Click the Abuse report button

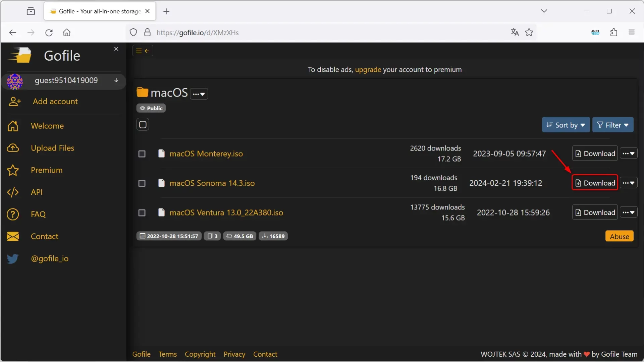click(x=619, y=237)
